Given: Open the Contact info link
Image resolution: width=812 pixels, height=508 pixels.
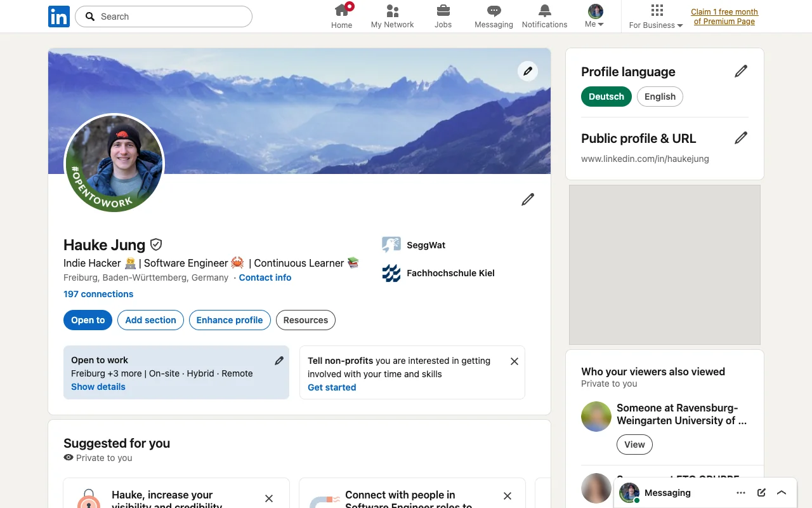Looking at the screenshot, I should [265, 277].
